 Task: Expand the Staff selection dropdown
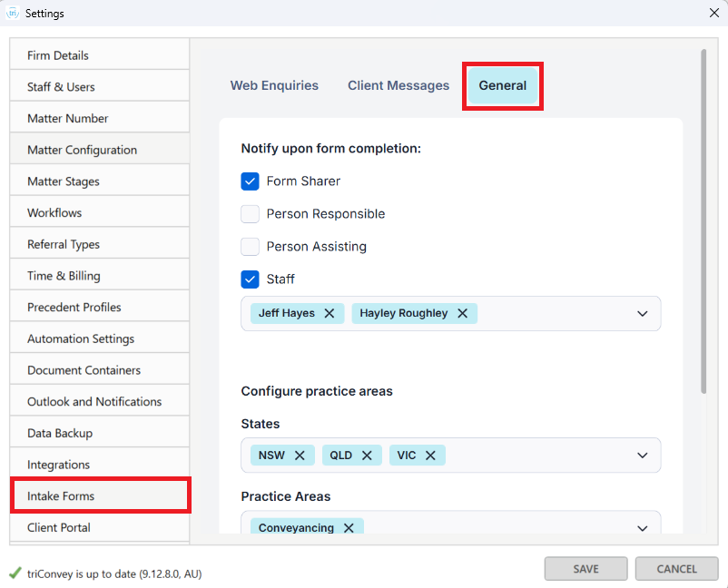pos(643,314)
